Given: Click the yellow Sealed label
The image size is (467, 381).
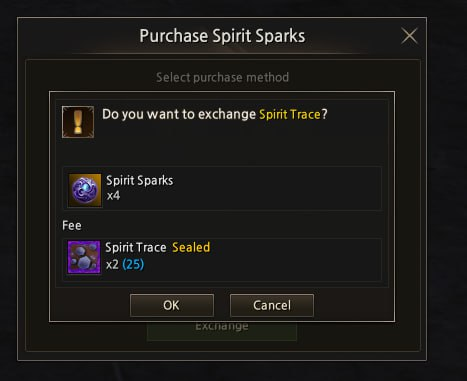Looking at the screenshot, I should [191, 247].
